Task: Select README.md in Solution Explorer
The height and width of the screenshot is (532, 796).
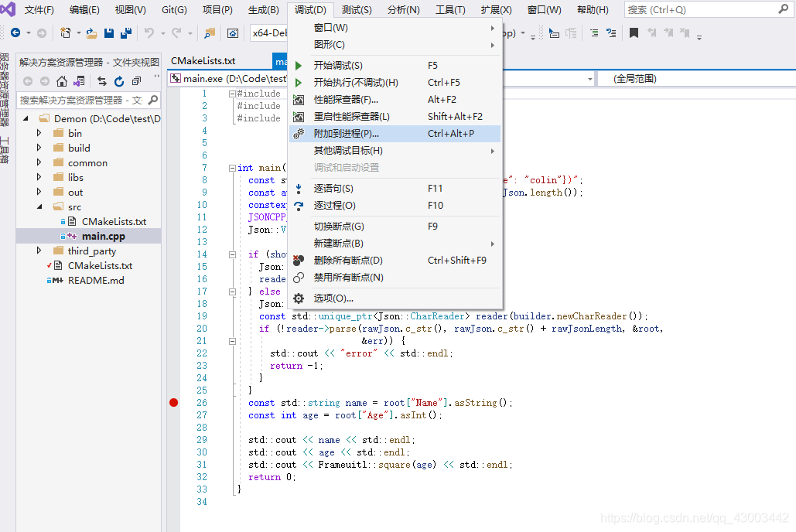Action: (96, 280)
